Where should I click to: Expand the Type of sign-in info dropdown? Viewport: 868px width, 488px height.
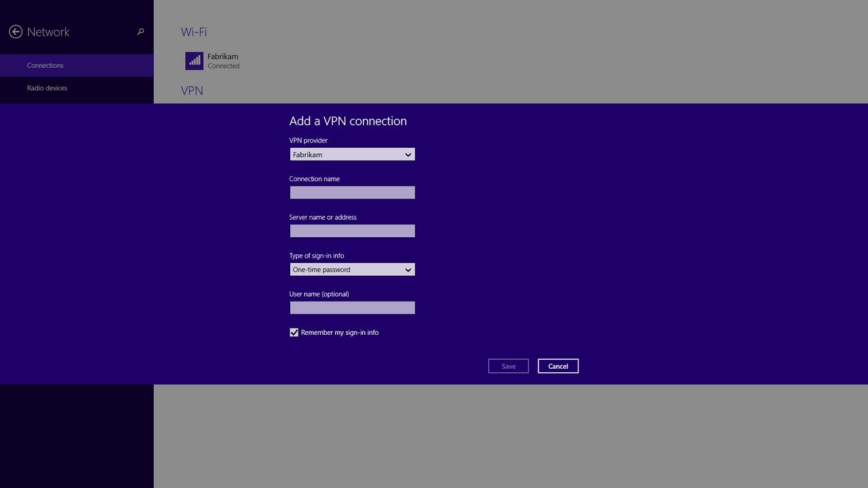pos(352,269)
